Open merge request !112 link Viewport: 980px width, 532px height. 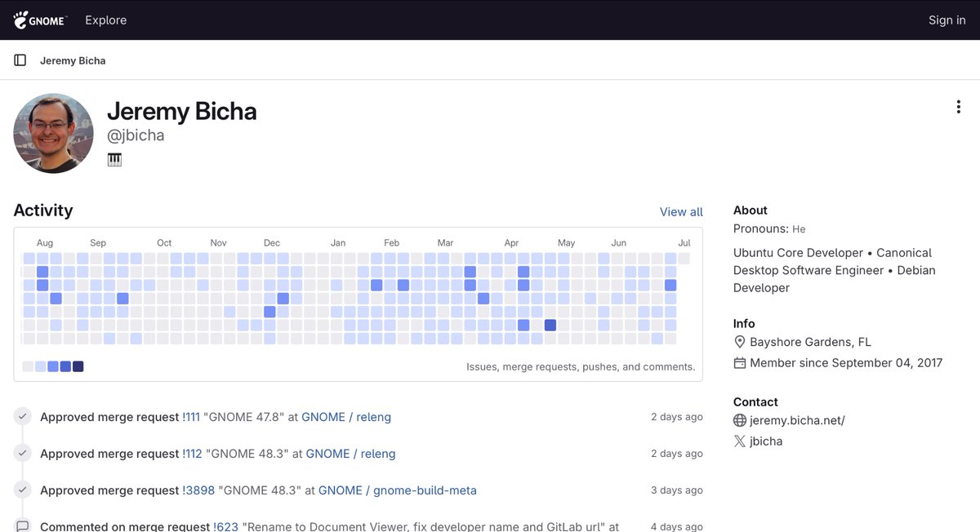pyautogui.click(x=192, y=454)
